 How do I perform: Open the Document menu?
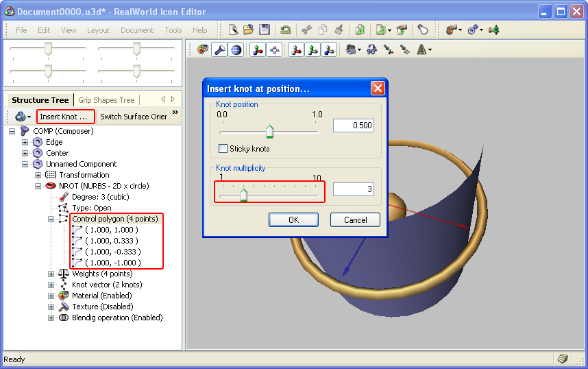coord(137,30)
